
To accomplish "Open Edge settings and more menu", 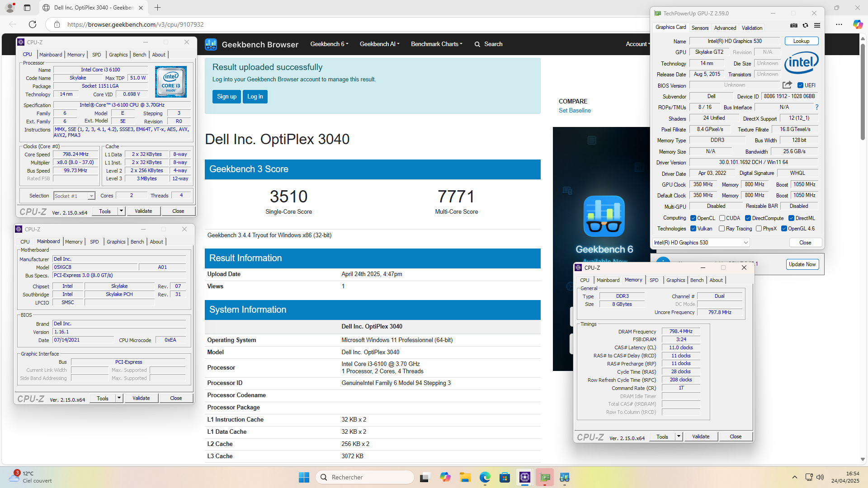I will tap(839, 24).
